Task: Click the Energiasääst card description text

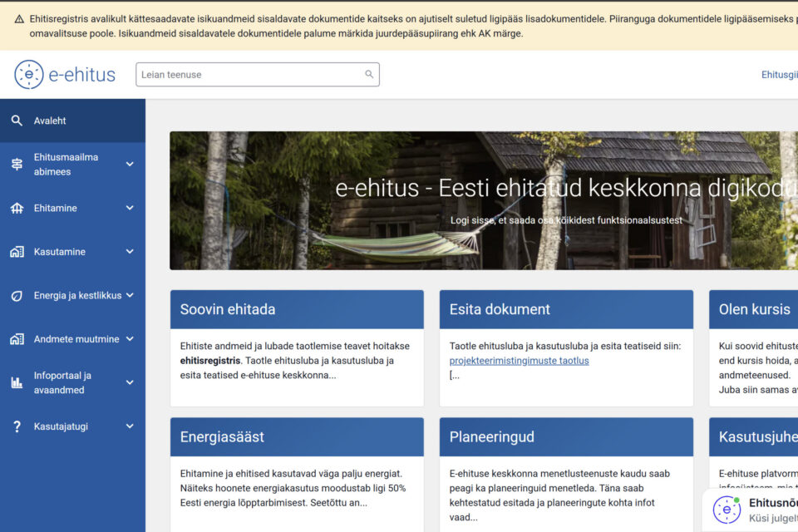Action: tap(293, 488)
